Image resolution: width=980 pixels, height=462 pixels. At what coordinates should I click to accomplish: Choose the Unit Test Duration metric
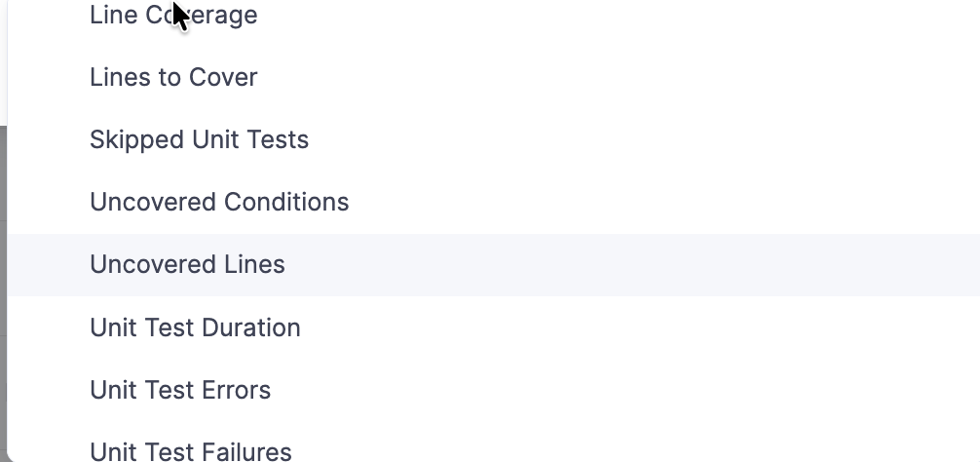pos(195,327)
